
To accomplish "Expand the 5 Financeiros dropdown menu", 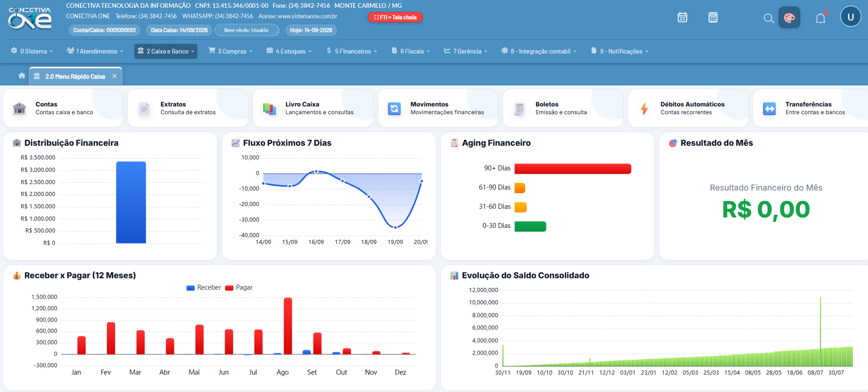I will (352, 51).
